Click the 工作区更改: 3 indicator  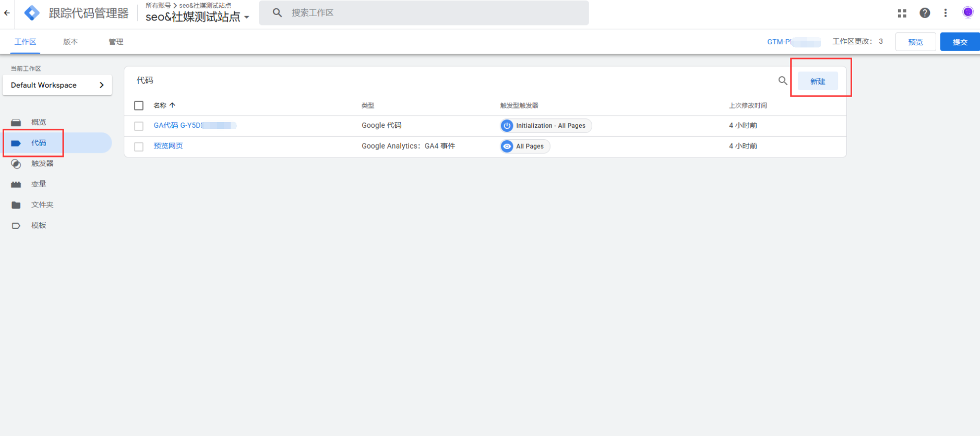tap(857, 41)
